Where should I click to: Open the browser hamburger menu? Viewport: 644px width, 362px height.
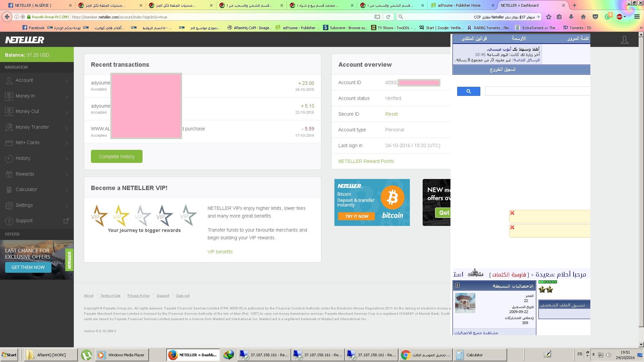click(x=637, y=17)
